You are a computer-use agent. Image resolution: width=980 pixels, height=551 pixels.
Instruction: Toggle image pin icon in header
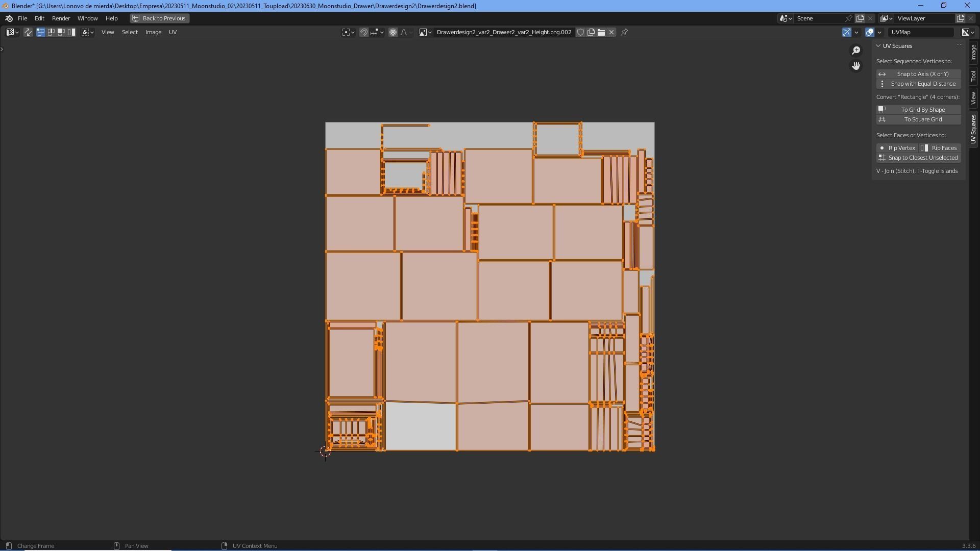click(624, 32)
